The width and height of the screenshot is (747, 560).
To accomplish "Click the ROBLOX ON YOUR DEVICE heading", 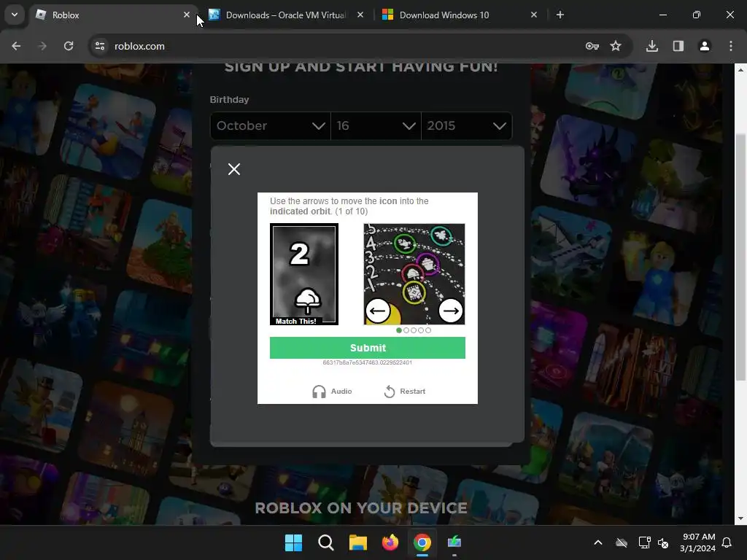I will click(x=360, y=508).
